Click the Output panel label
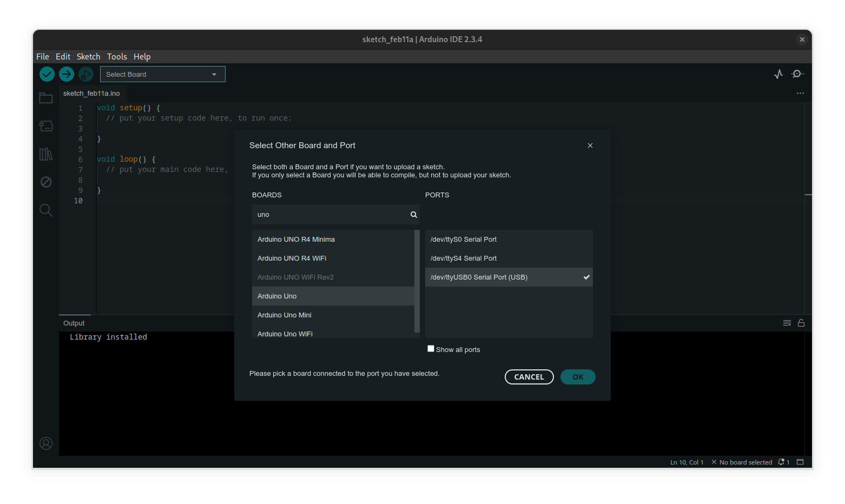The image size is (845, 504). [x=74, y=323]
